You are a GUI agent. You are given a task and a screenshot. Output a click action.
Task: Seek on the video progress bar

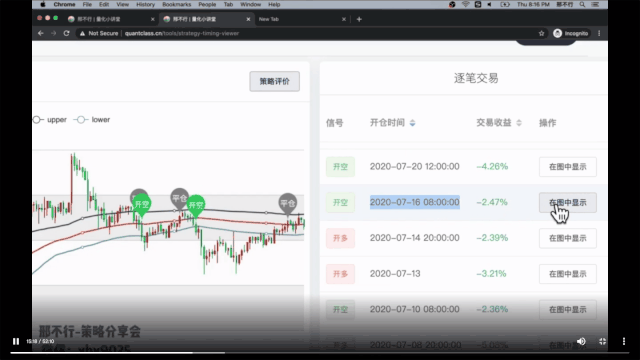click(x=320, y=353)
